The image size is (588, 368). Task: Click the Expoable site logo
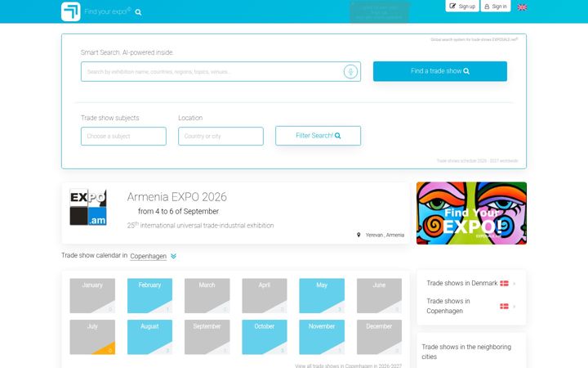71,11
